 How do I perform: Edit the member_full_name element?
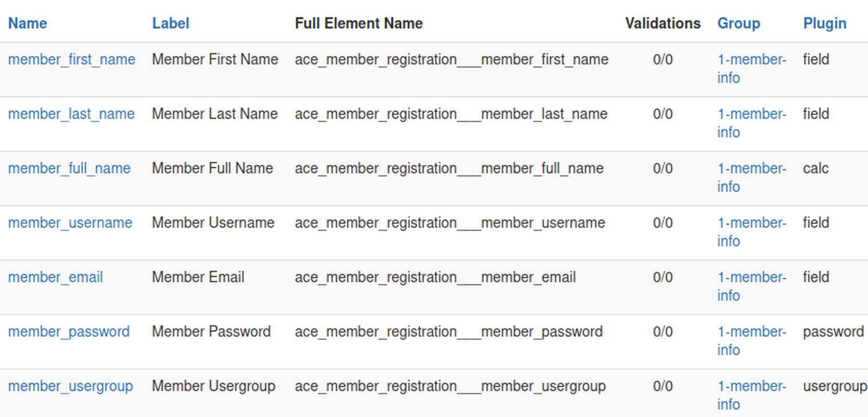point(69,168)
